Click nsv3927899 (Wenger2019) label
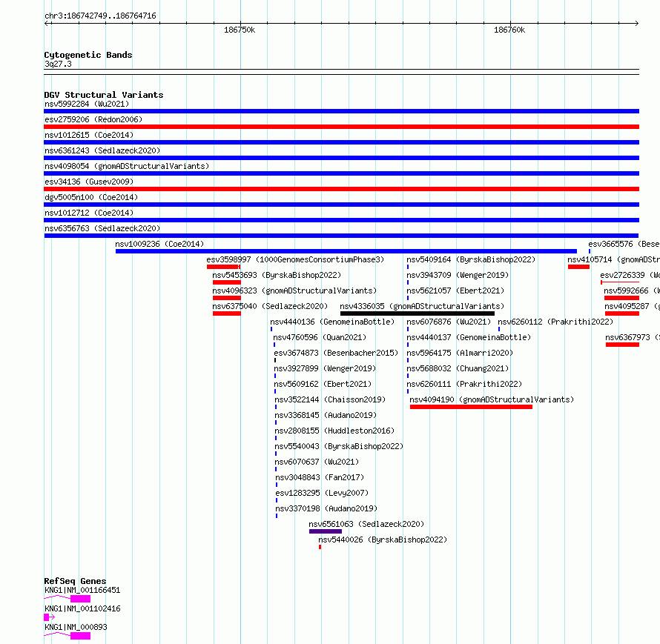 (x=325, y=368)
